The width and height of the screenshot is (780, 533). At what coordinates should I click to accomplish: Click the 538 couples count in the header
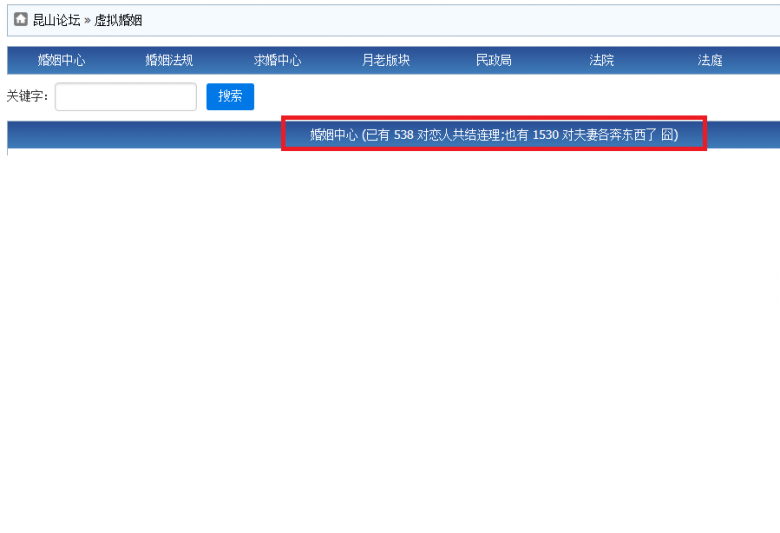(404, 135)
